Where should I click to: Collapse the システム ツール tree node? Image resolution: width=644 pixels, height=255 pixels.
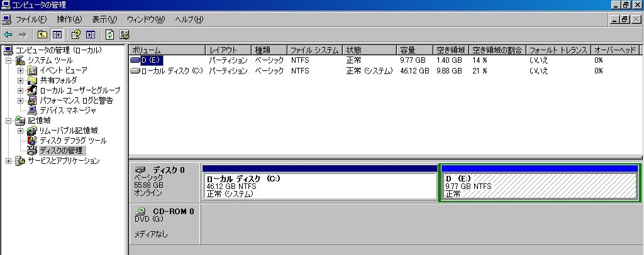pyautogui.click(x=9, y=60)
